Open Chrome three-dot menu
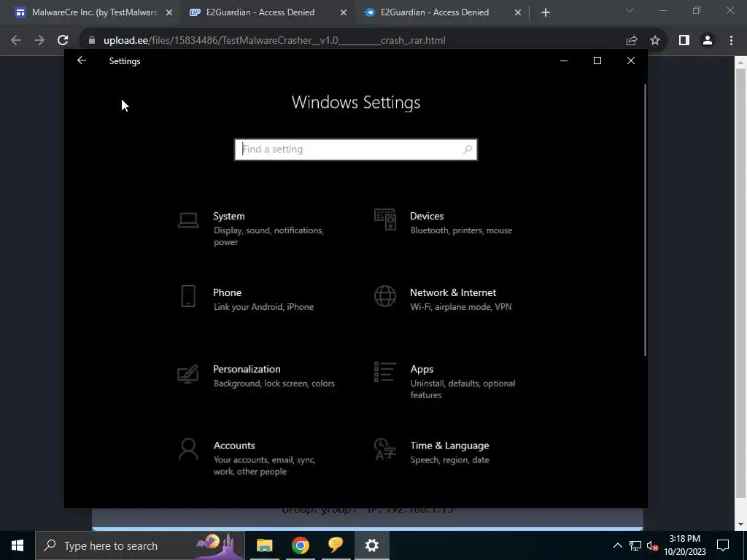 point(731,40)
